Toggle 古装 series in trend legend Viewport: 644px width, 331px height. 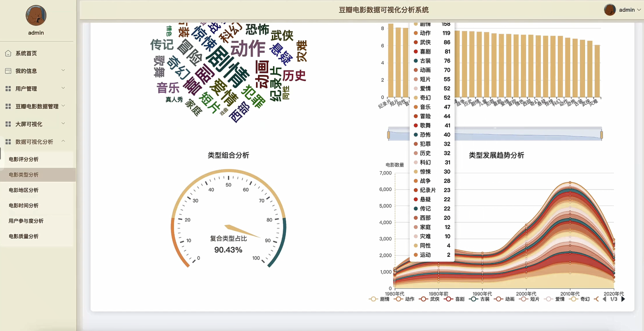(x=480, y=299)
